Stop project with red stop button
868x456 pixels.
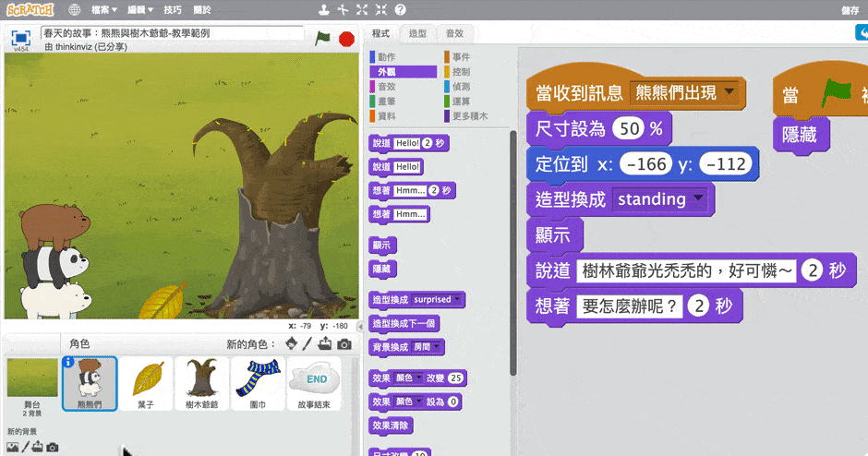(346, 40)
